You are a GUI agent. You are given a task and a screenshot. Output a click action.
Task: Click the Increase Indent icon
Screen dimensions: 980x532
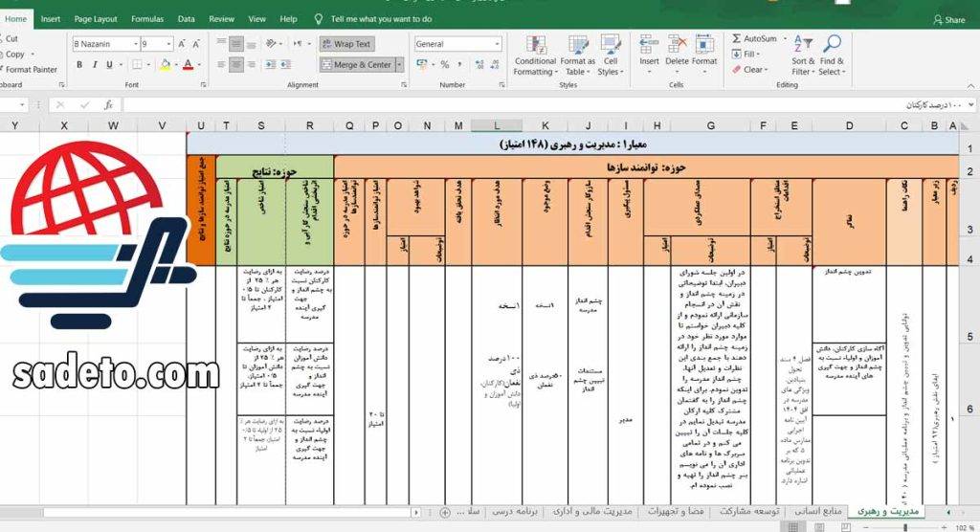tap(285, 64)
